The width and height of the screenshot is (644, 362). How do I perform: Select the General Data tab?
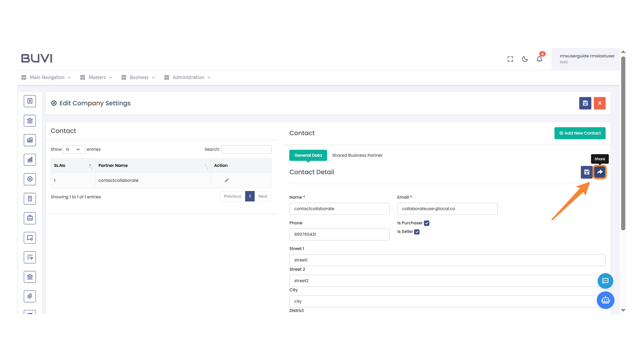click(308, 155)
